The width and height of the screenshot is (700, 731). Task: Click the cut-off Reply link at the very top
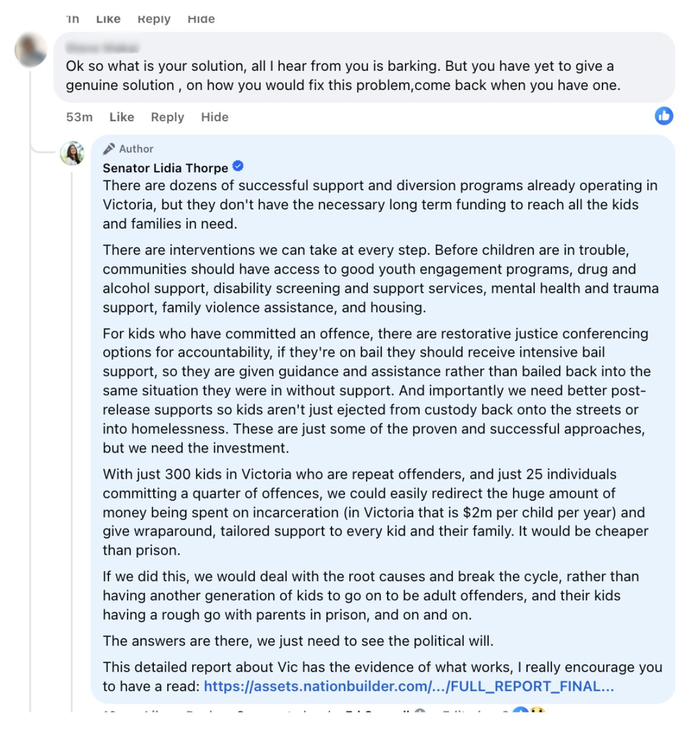pyautogui.click(x=154, y=19)
